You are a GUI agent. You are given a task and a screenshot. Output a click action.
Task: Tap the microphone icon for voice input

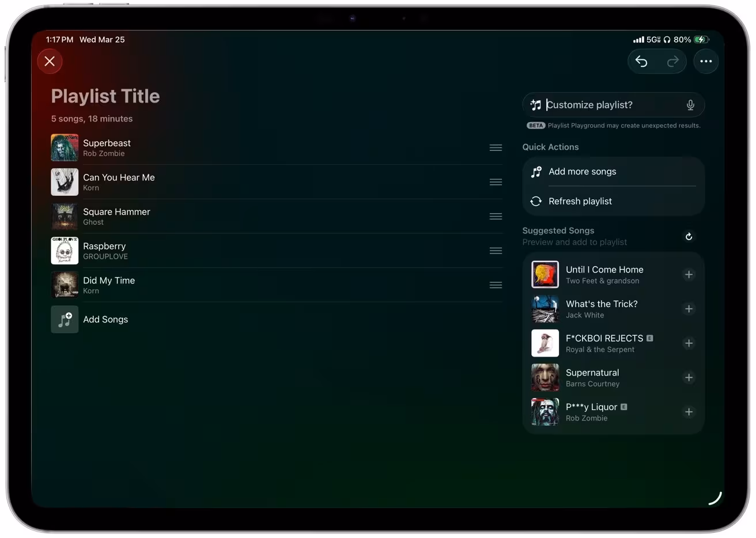pos(690,105)
